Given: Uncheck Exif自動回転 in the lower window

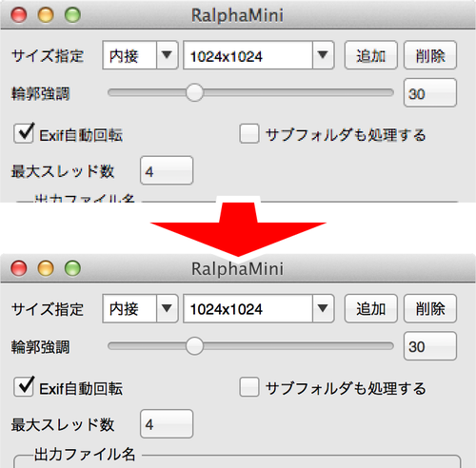Looking at the screenshot, I should (24, 386).
